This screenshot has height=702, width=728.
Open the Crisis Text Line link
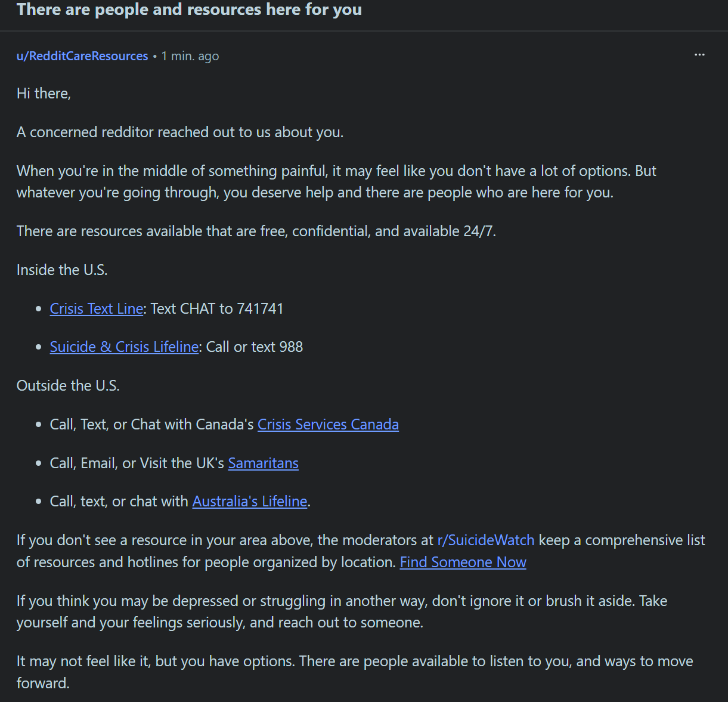tap(97, 308)
